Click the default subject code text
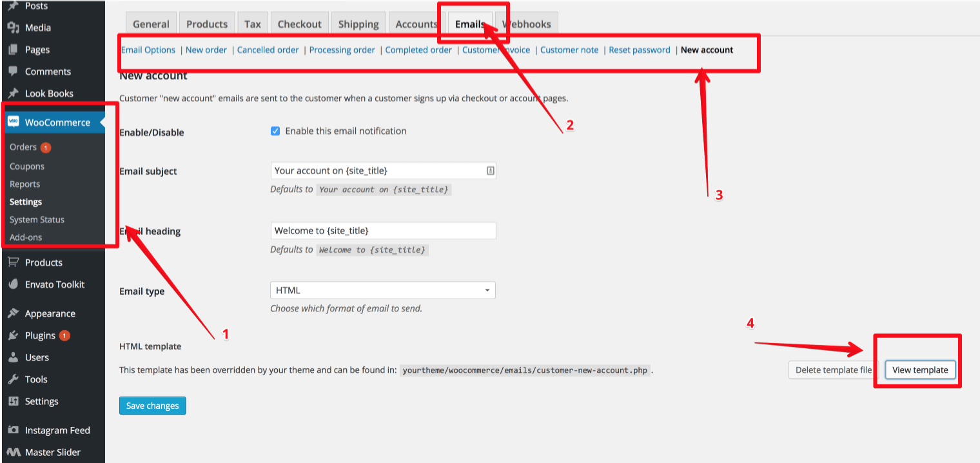The width and height of the screenshot is (980, 463). point(384,190)
